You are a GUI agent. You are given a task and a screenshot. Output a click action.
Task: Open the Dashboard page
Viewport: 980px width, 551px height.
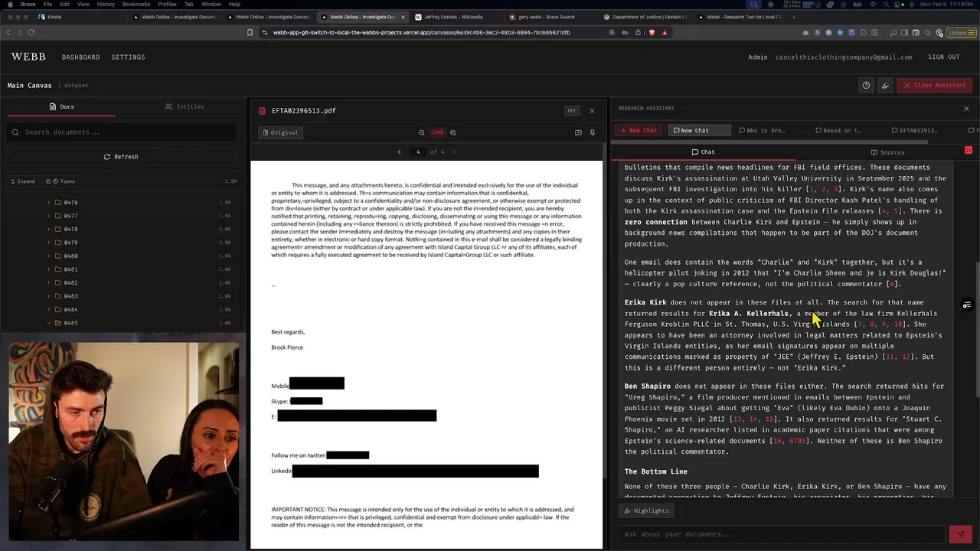tap(80, 57)
